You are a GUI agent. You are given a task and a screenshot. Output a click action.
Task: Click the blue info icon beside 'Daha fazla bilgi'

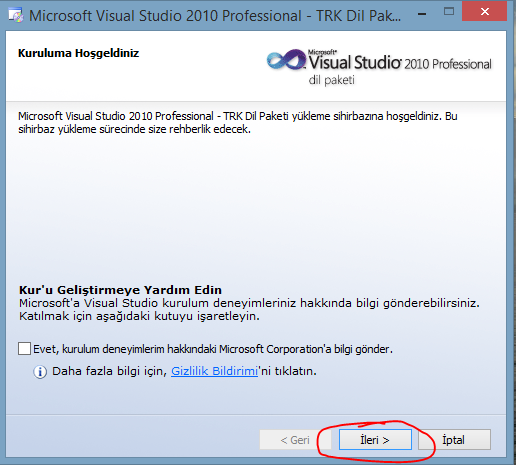point(40,372)
